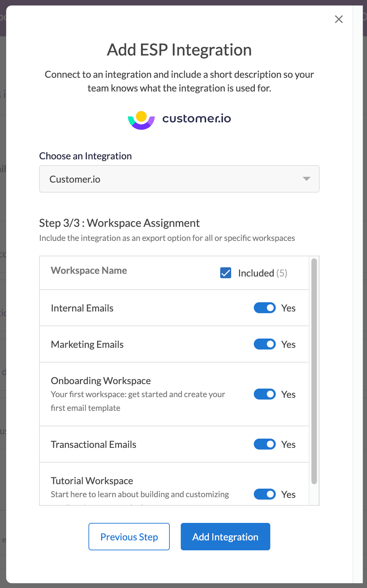Viewport: 367px width, 588px height.
Task: Disable the Onboarding Workspace toggle
Action: [x=264, y=394]
